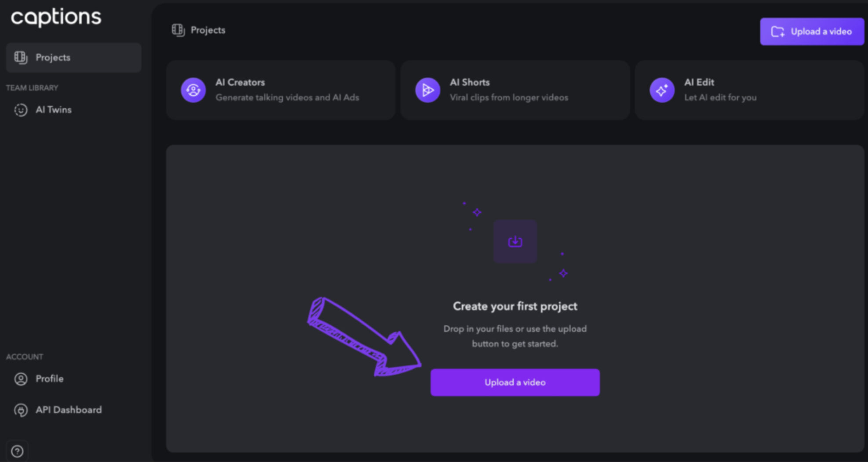Click the AI Creators purple icon
The height and width of the screenshot is (463, 868).
click(x=193, y=90)
